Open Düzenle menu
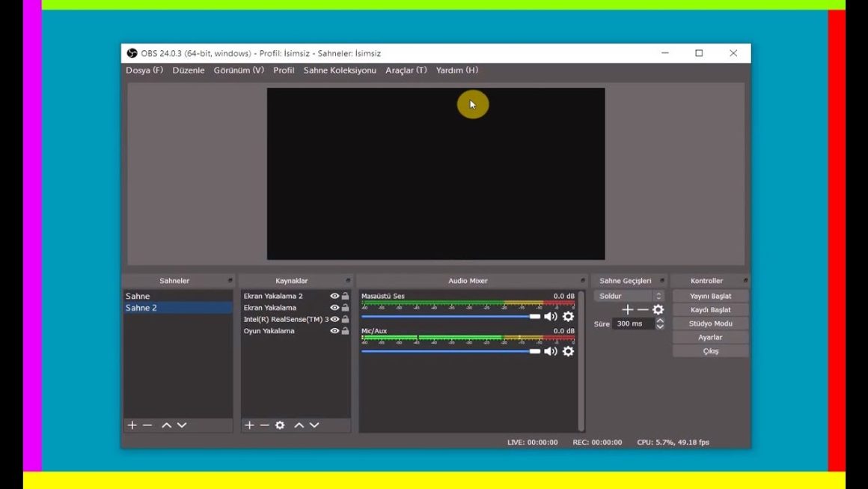This screenshot has height=489, width=868. 189,70
